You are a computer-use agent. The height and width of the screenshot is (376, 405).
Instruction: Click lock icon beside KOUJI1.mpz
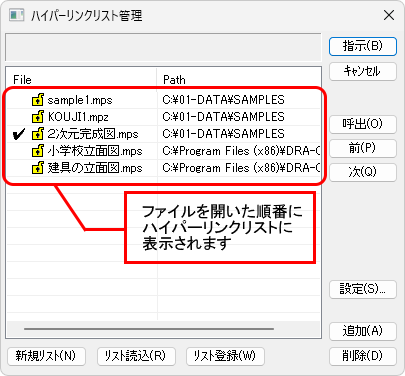[38, 117]
